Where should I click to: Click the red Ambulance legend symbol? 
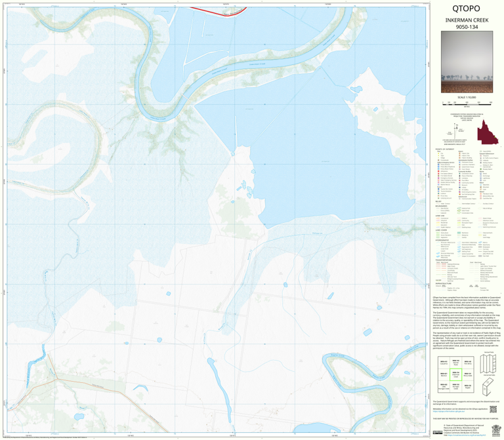click(438, 171)
